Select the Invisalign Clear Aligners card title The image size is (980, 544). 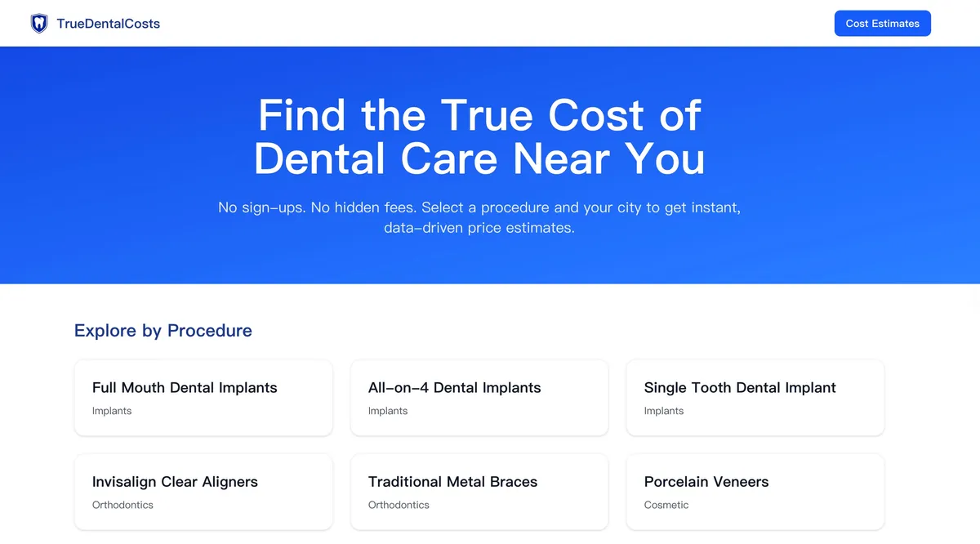click(x=175, y=482)
